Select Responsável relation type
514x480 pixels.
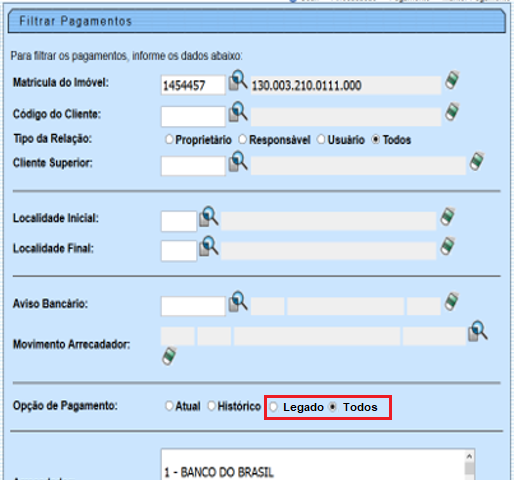tap(242, 139)
